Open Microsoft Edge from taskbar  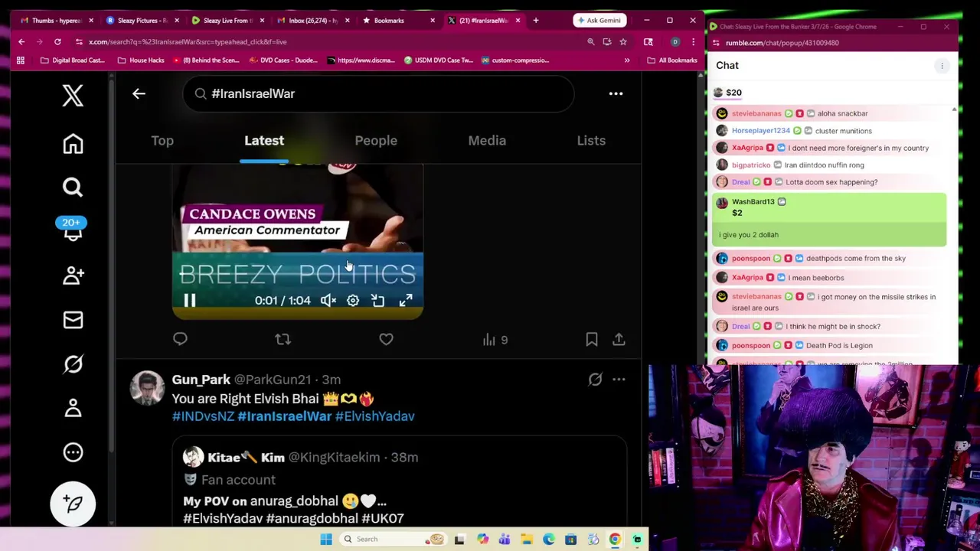pos(549,540)
